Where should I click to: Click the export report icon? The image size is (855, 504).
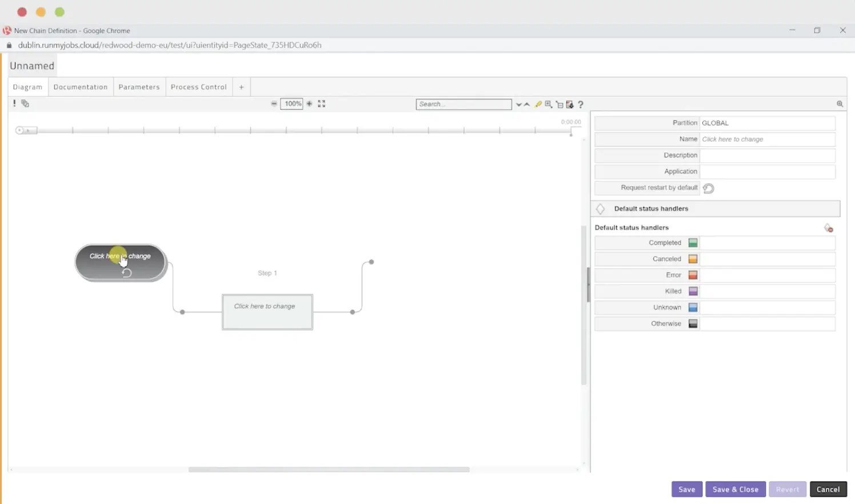569,104
